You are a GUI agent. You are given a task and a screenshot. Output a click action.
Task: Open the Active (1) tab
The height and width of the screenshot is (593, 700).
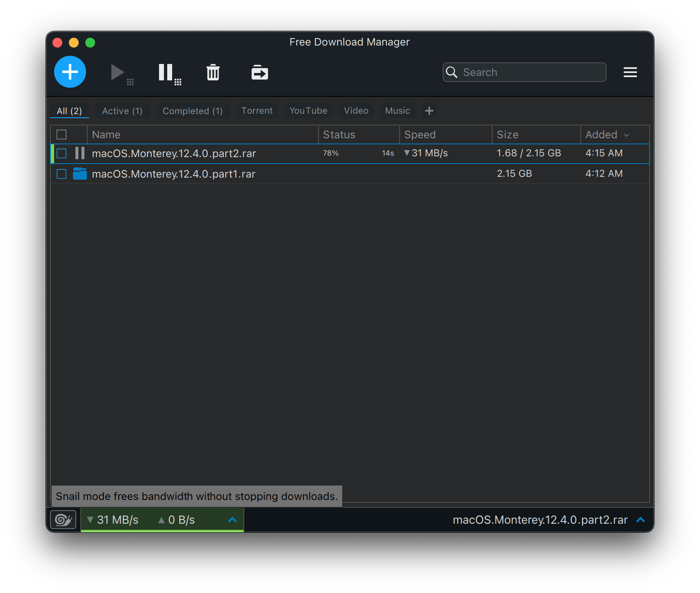click(122, 111)
